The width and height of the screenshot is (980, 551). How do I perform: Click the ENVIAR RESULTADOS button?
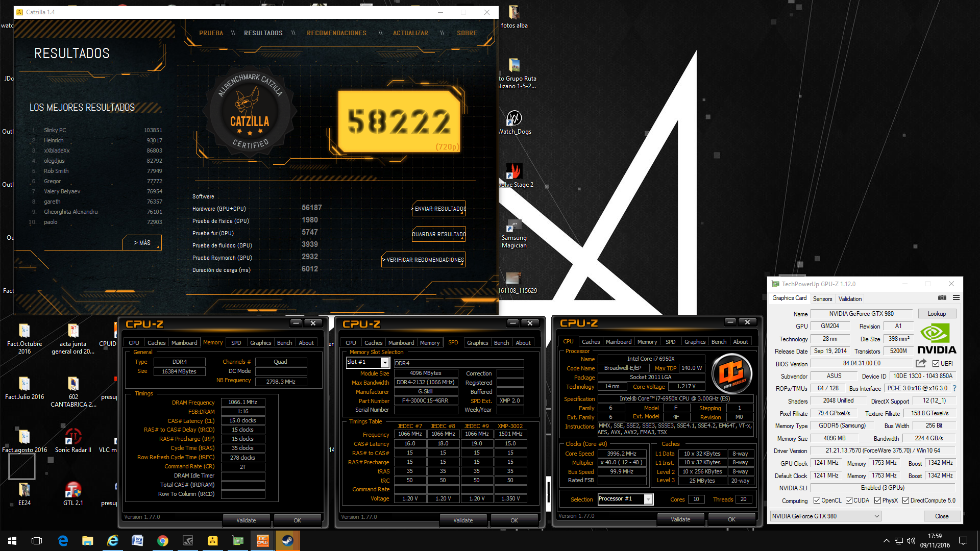(439, 209)
